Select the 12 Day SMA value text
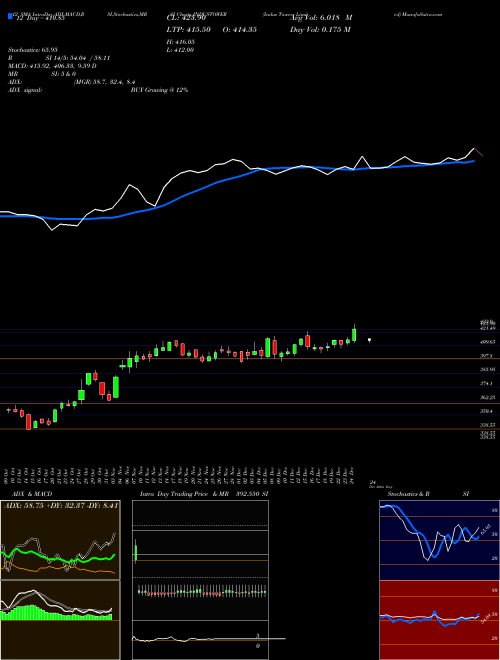Image resolution: width=500 pixels, height=660 pixels. [39, 18]
